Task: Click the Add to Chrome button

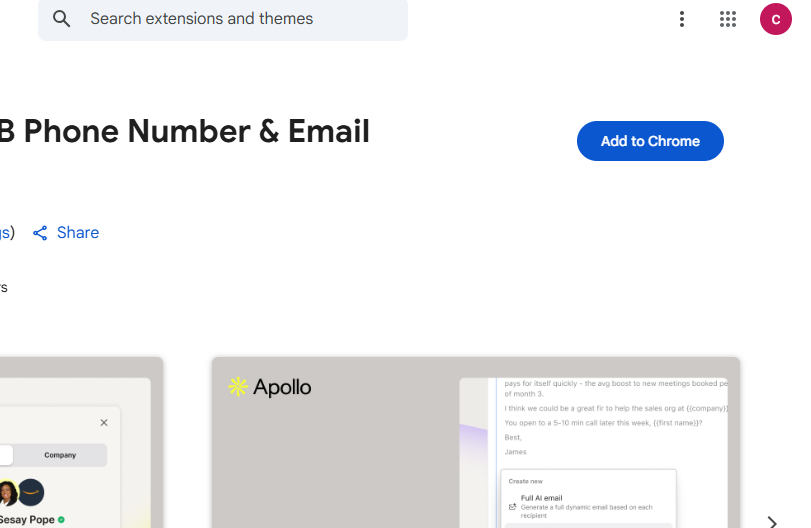Action: coord(650,141)
